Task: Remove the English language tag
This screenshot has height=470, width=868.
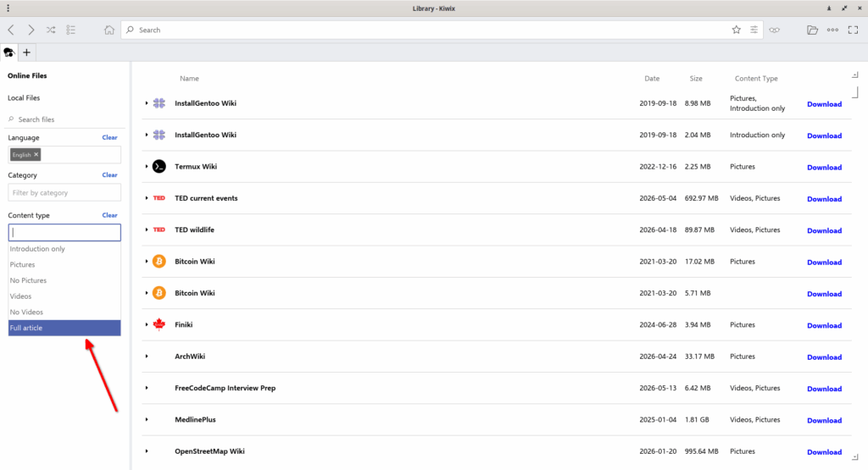Action: (x=36, y=154)
